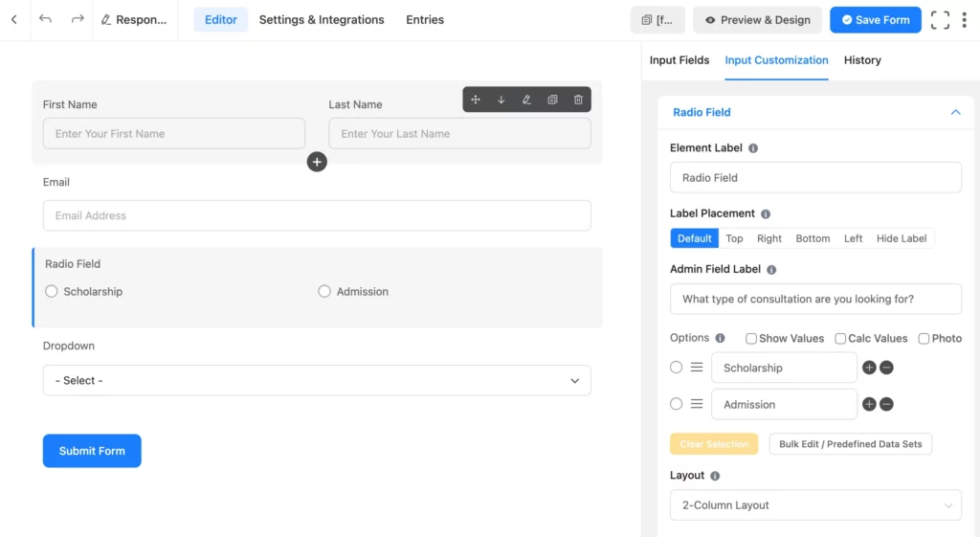Screen dimensions: 980x537
Task: Open the - Select - dropdown in form
Action: coord(317,380)
